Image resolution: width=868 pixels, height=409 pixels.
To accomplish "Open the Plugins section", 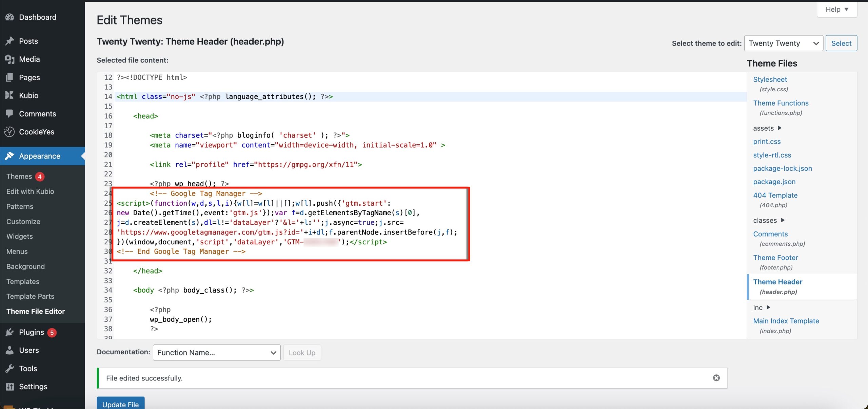I will pyautogui.click(x=32, y=332).
